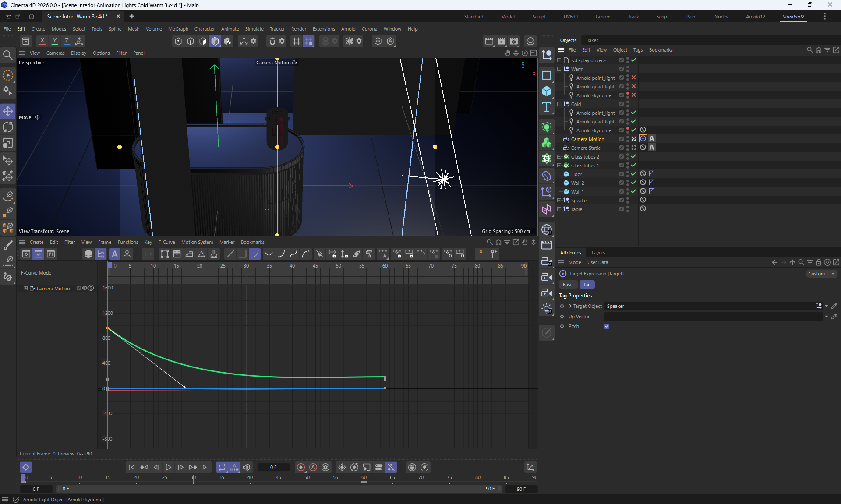The height and width of the screenshot is (504, 841).
Task: Click the Text spline tool icon
Action: coord(546,107)
